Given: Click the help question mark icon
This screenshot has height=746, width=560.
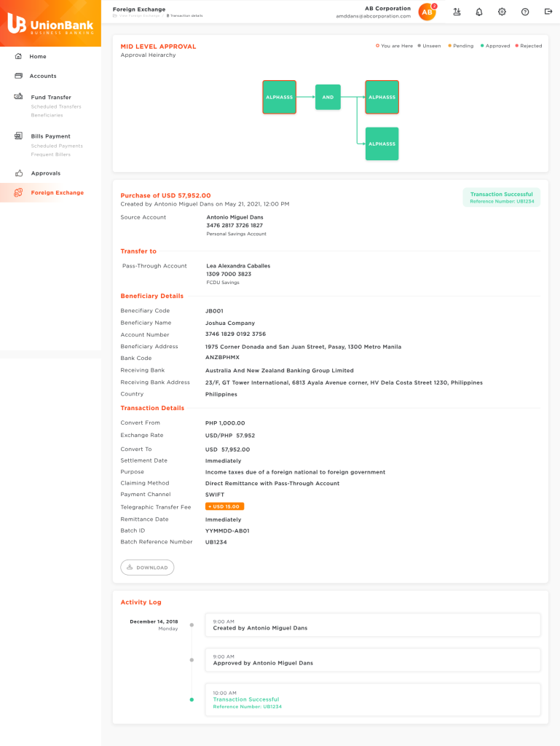Looking at the screenshot, I should point(525,12).
